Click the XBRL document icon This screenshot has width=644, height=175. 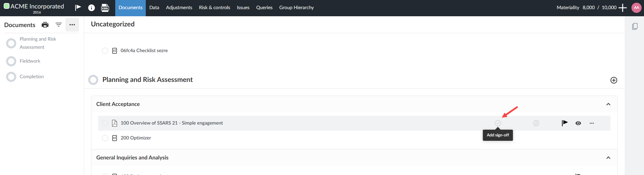[x=105, y=8]
